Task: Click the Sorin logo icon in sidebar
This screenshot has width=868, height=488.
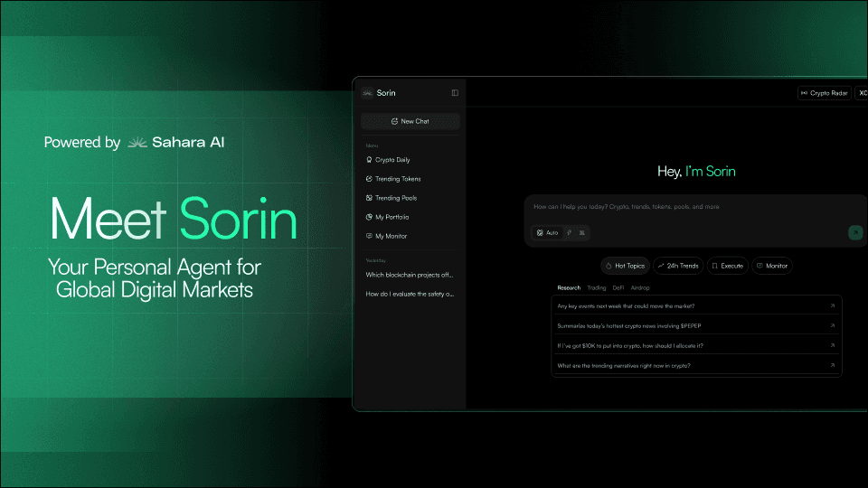Action: pyautogui.click(x=368, y=93)
